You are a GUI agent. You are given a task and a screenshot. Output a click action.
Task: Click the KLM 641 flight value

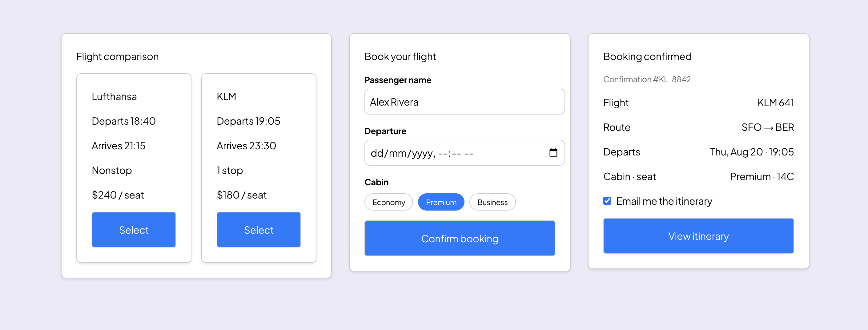776,103
